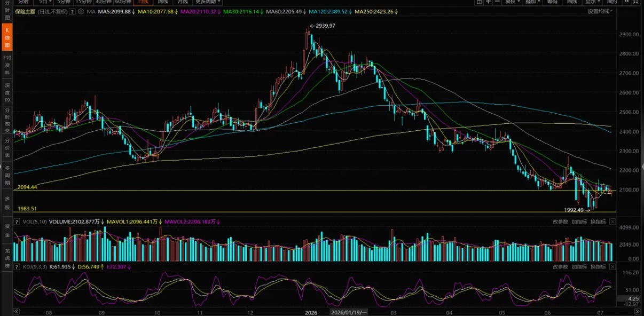This screenshot has width=644, height=316.
Task: Close the VOL indicator panel
Action: click(x=612, y=222)
